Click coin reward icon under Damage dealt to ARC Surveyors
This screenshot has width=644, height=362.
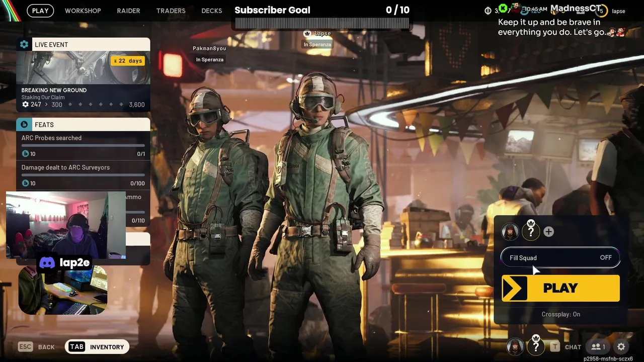click(25, 184)
